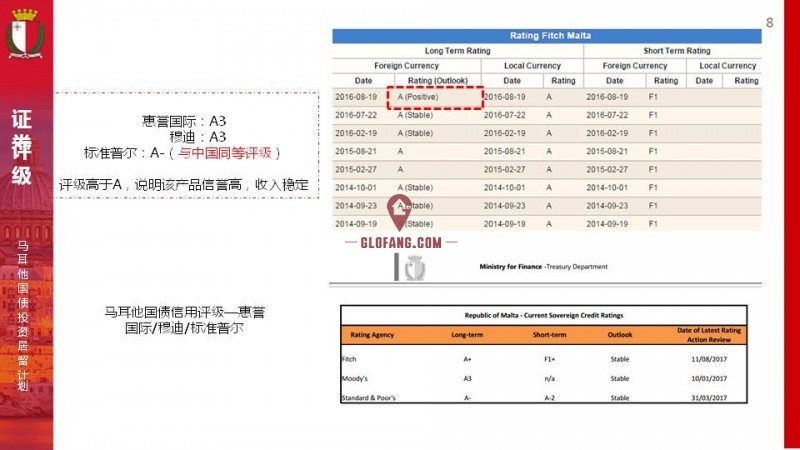Click the first-column date 2015-08-21
The width and height of the screenshot is (800, 450).
(x=356, y=152)
